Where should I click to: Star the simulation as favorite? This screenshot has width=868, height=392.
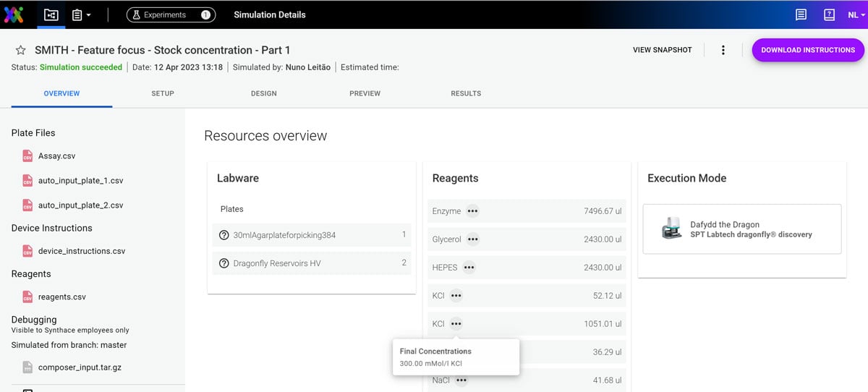[21, 51]
